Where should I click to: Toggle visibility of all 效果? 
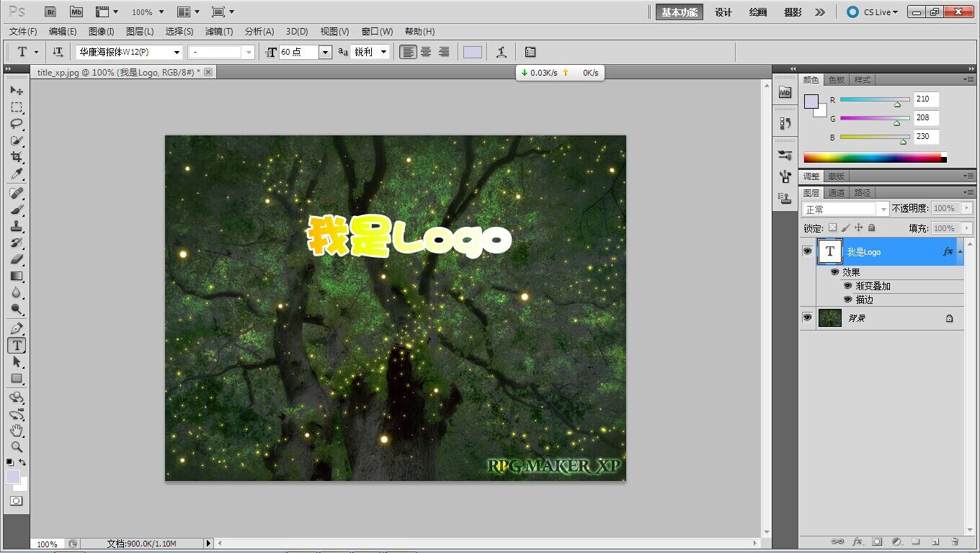click(834, 272)
